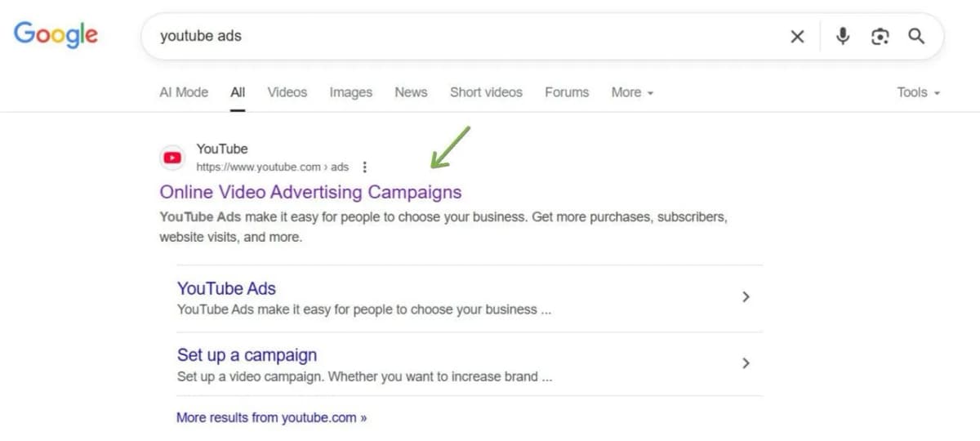The width and height of the screenshot is (980, 441).
Task: Open the Images tab
Action: (351, 92)
